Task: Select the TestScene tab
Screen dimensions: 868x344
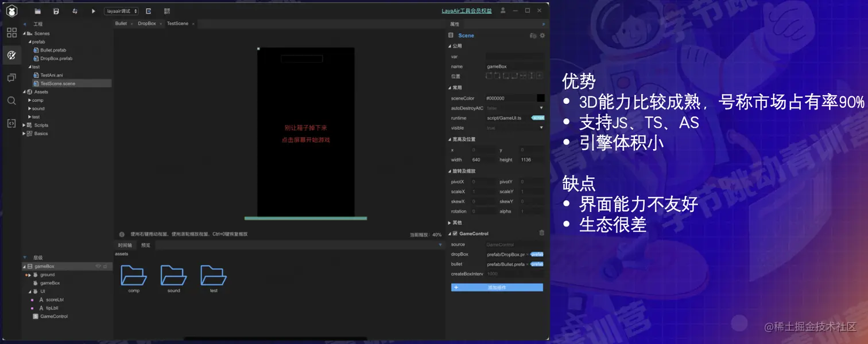Action: click(177, 24)
